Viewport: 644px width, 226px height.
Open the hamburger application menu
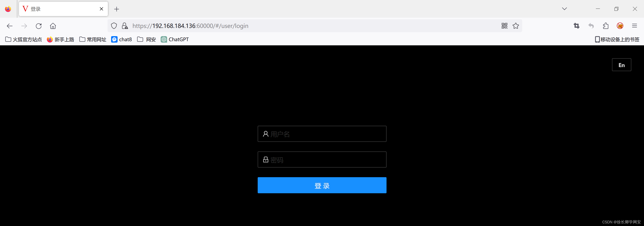pyautogui.click(x=635, y=26)
